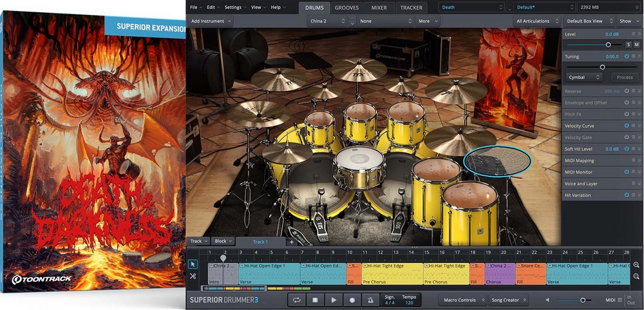This screenshot has height=310, width=644.
Task: Adjust the Tuning slider handle
Action: (x=603, y=67)
